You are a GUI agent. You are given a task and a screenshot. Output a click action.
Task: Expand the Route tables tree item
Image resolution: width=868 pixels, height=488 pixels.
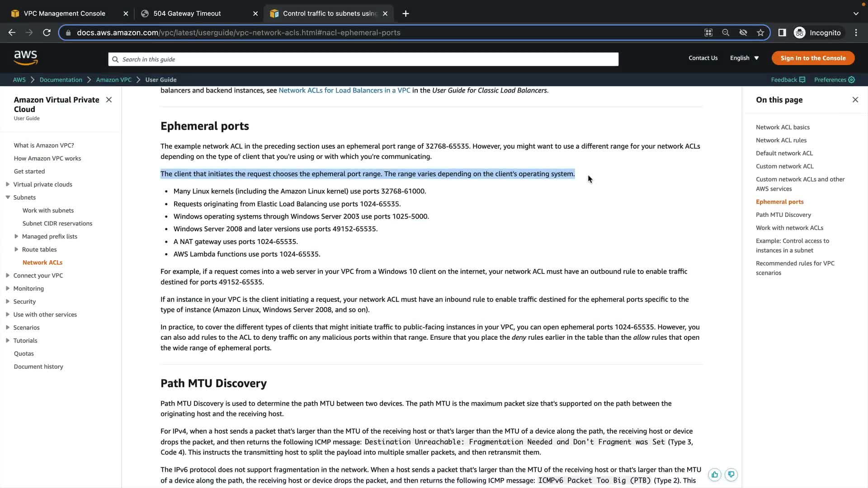click(x=17, y=249)
